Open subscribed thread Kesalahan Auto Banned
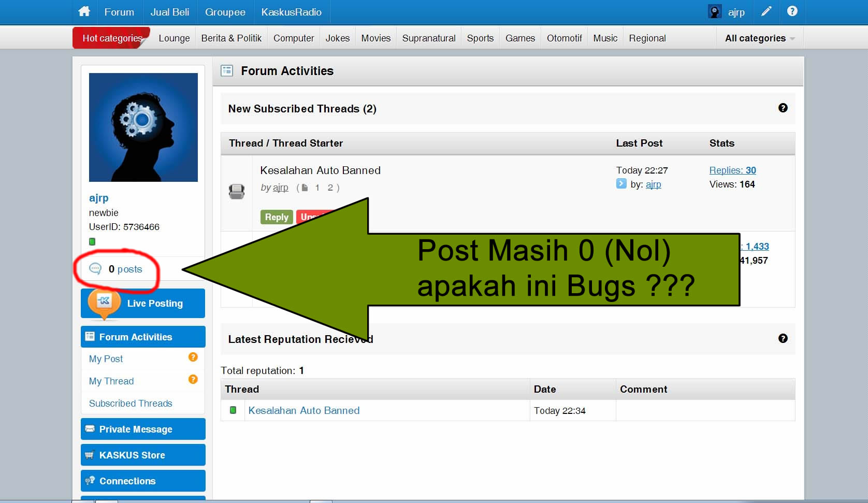Viewport: 868px width, 503px height. [x=320, y=170]
